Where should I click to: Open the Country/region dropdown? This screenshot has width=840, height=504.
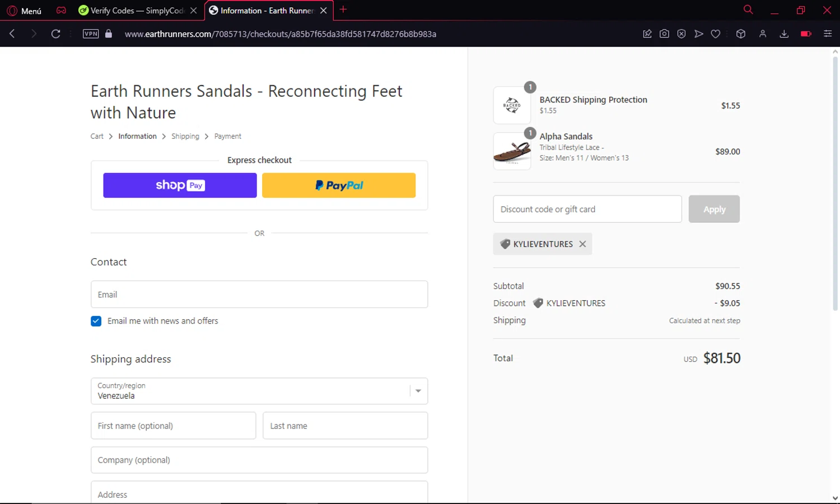[259, 391]
